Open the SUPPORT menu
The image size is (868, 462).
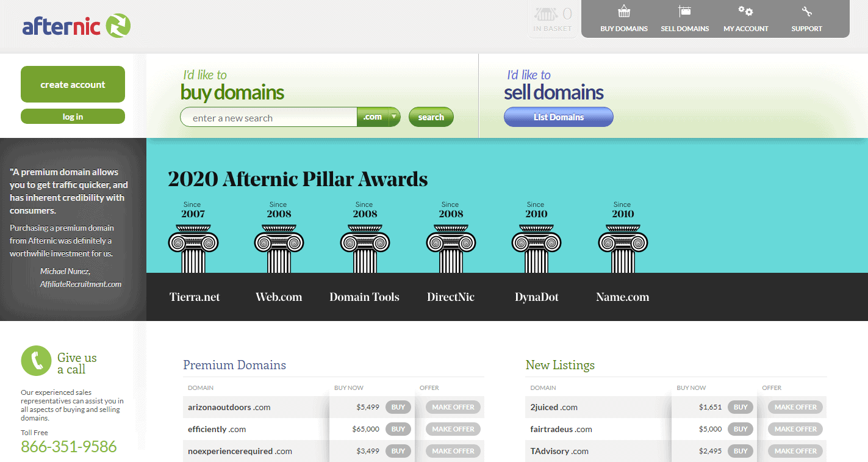[x=806, y=29]
